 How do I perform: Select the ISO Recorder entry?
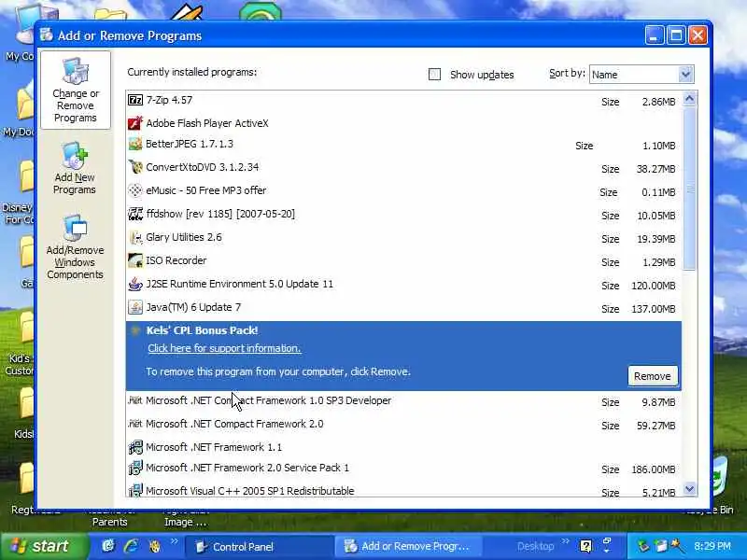(x=404, y=261)
